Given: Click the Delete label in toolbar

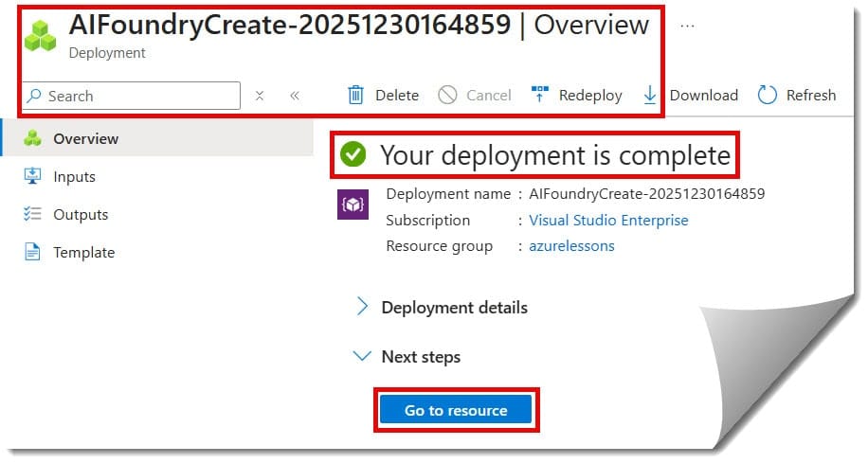Looking at the screenshot, I should click(397, 95).
